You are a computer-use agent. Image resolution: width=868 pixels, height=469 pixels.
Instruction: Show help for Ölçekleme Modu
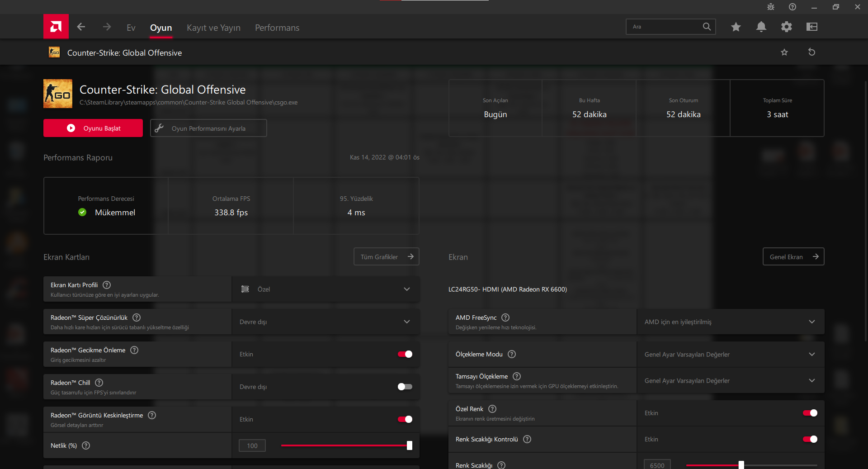(x=512, y=354)
